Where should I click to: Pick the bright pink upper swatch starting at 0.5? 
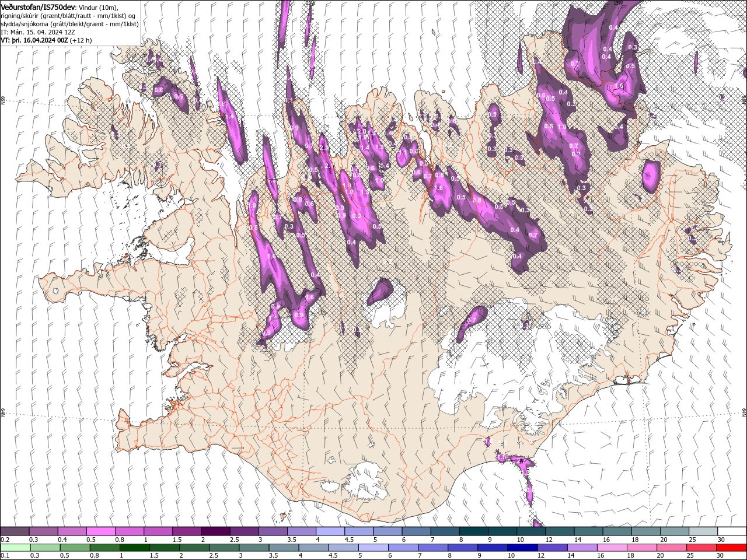tap(100, 531)
